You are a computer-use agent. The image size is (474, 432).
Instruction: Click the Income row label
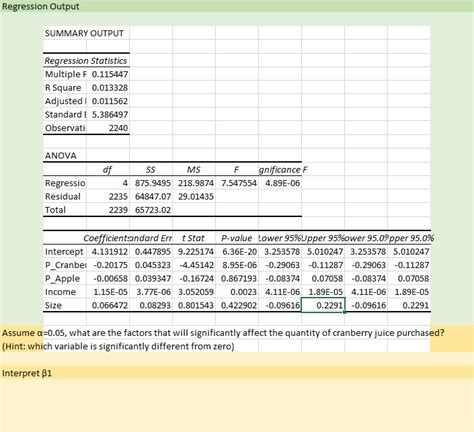[60, 292]
